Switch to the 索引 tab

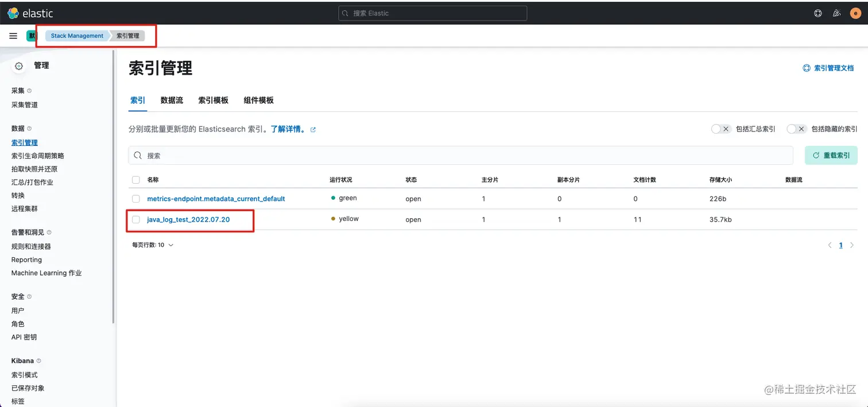[x=138, y=100]
